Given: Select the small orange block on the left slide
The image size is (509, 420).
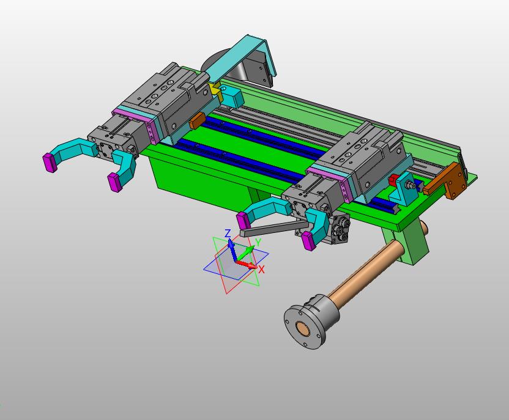Looking at the screenshot, I should [196, 120].
